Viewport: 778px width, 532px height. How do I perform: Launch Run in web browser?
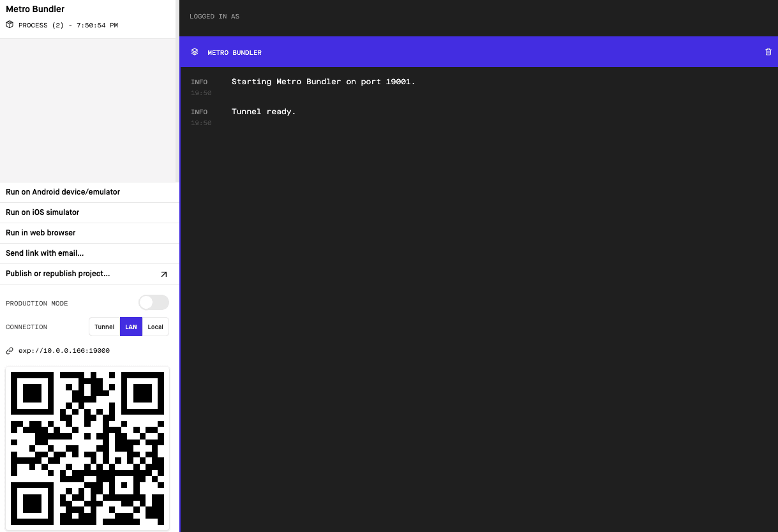coord(89,233)
